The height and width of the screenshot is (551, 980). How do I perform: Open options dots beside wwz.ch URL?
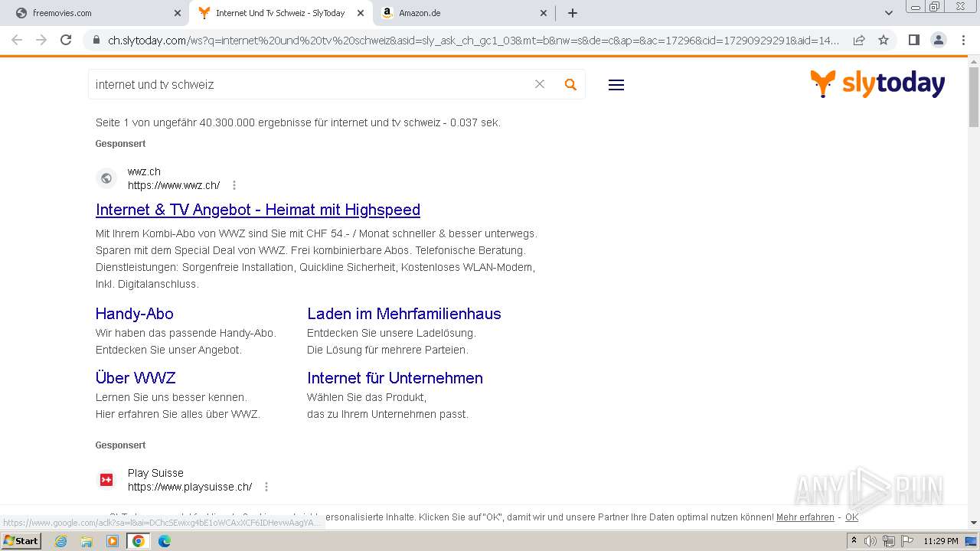(x=234, y=185)
